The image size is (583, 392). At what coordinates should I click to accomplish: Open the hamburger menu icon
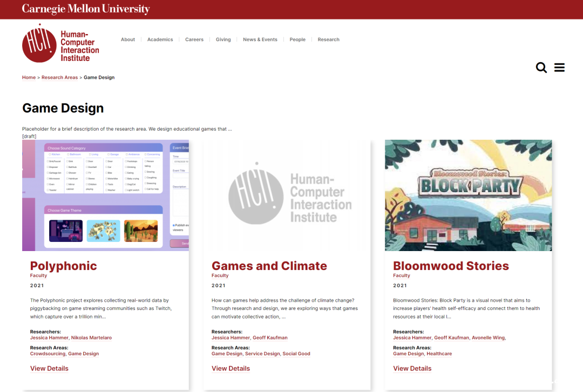pos(559,67)
